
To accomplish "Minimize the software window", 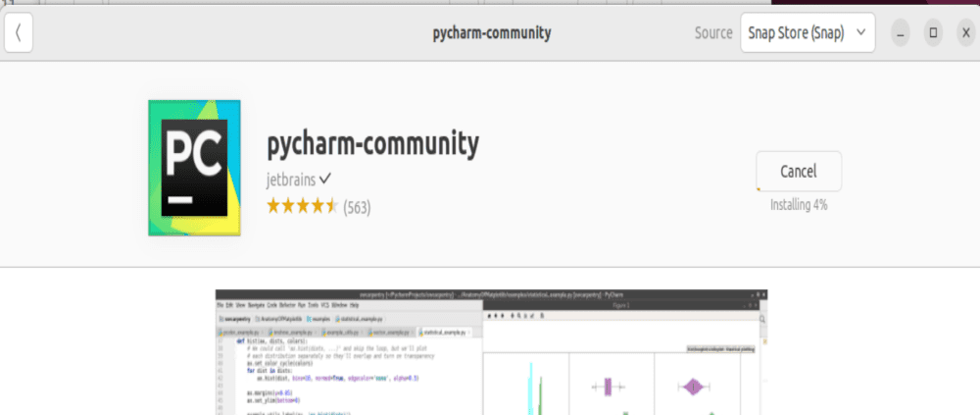I will pos(900,33).
